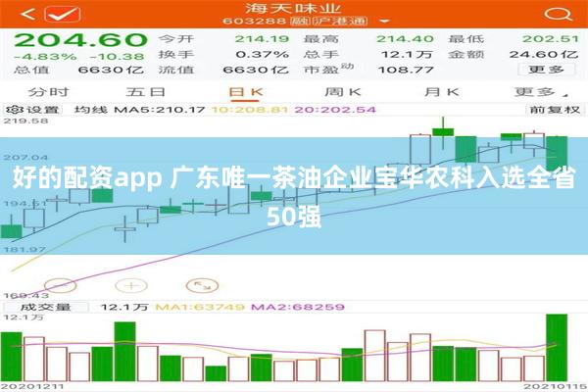Click the 今开 214.19 value

[x=262, y=38]
